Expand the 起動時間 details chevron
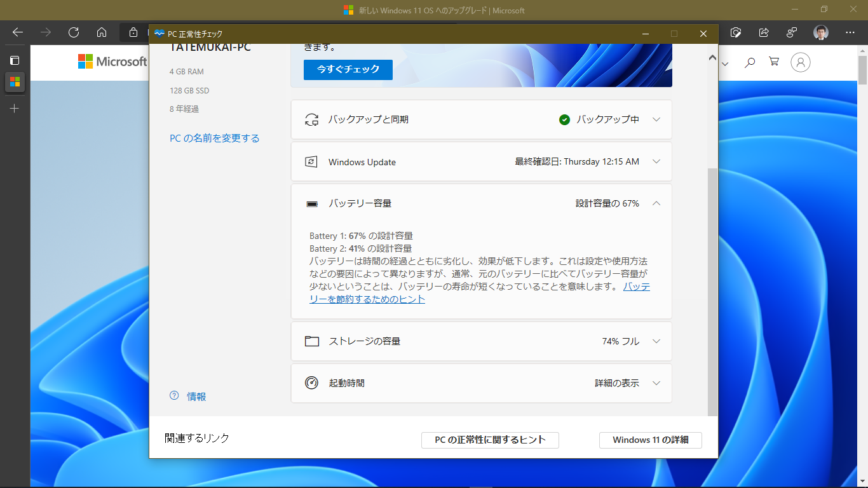 point(656,383)
